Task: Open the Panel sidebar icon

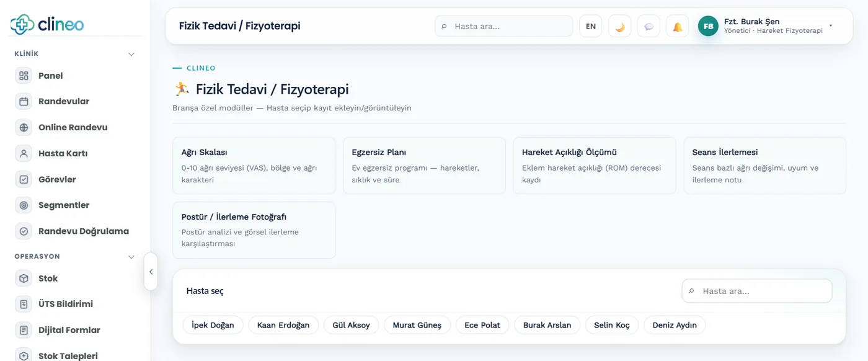Action: click(x=24, y=76)
